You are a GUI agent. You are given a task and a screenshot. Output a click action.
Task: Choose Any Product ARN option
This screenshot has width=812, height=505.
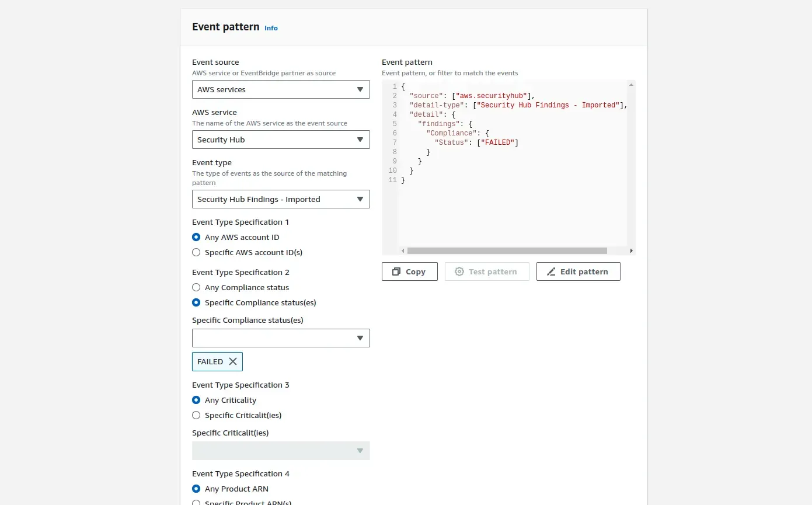(196, 489)
